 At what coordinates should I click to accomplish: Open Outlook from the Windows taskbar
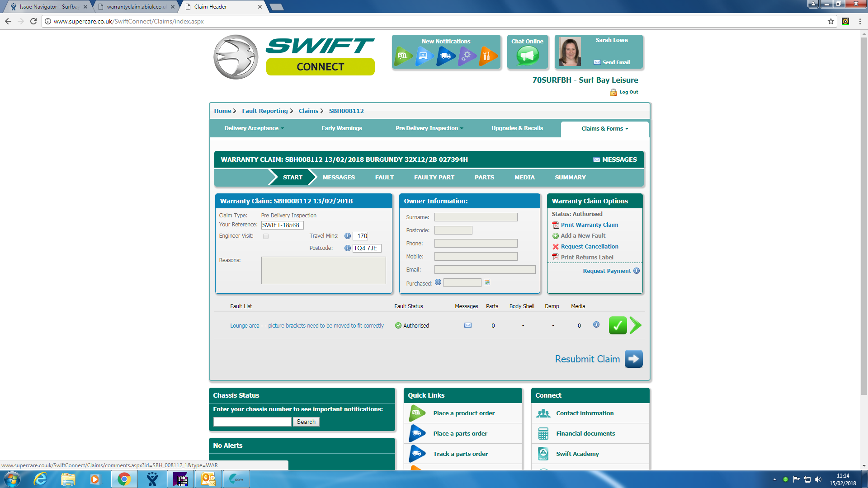coord(208,479)
